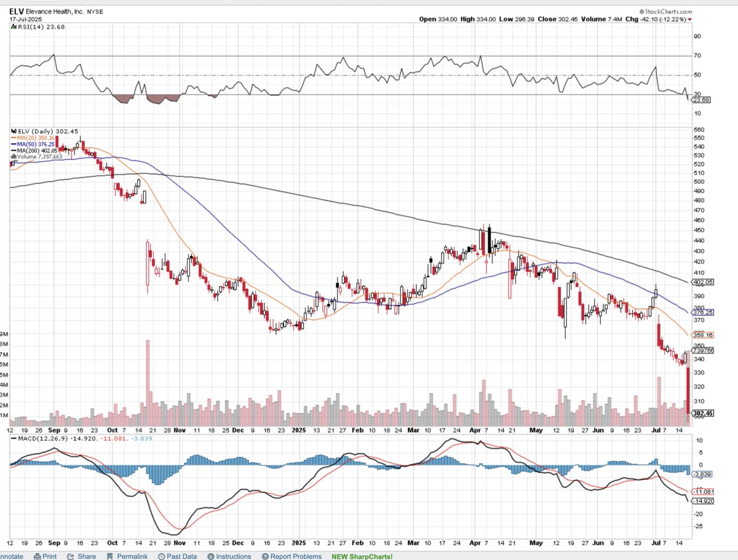Open the Permalink link

pyautogui.click(x=132, y=556)
